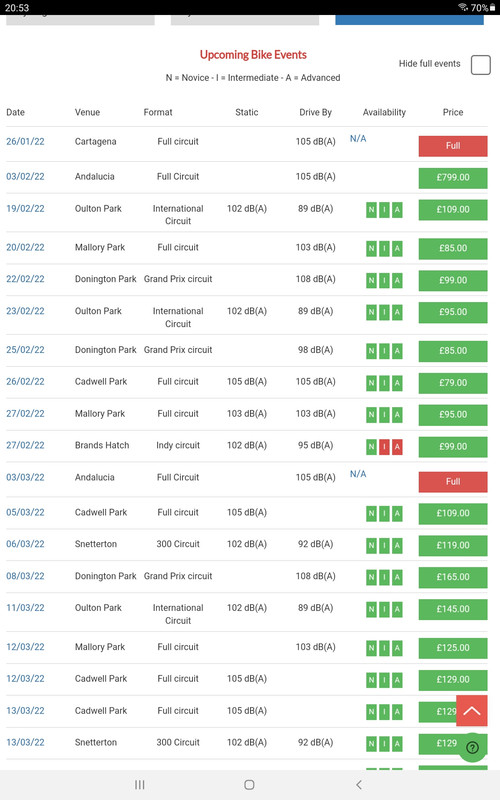Click the £109.00 Oulton Park price button

click(x=453, y=210)
